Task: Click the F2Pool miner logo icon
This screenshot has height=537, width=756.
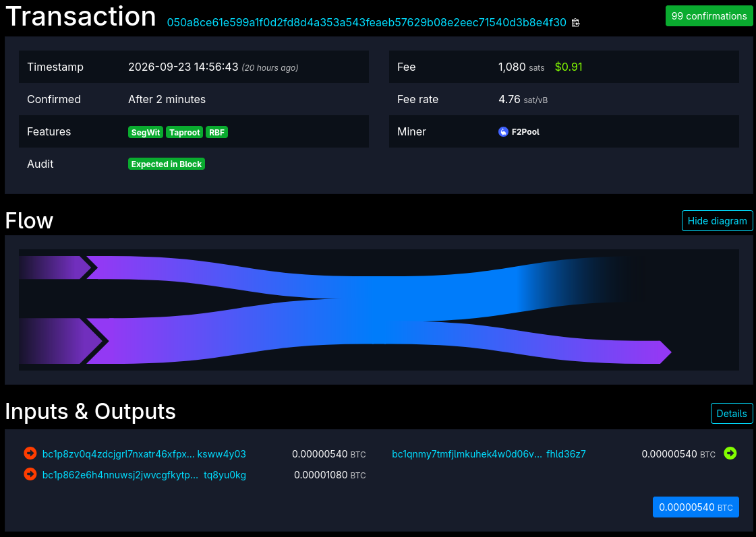Action: tap(503, 131)
